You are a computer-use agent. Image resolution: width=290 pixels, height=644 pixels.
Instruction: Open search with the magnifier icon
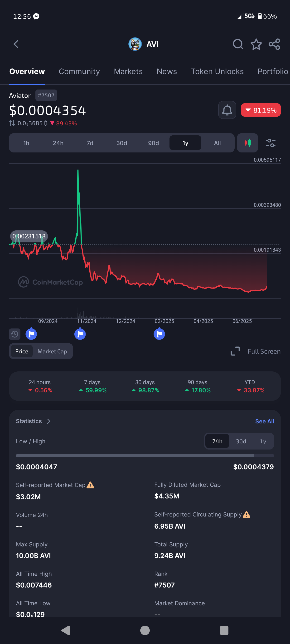[238, 44]
